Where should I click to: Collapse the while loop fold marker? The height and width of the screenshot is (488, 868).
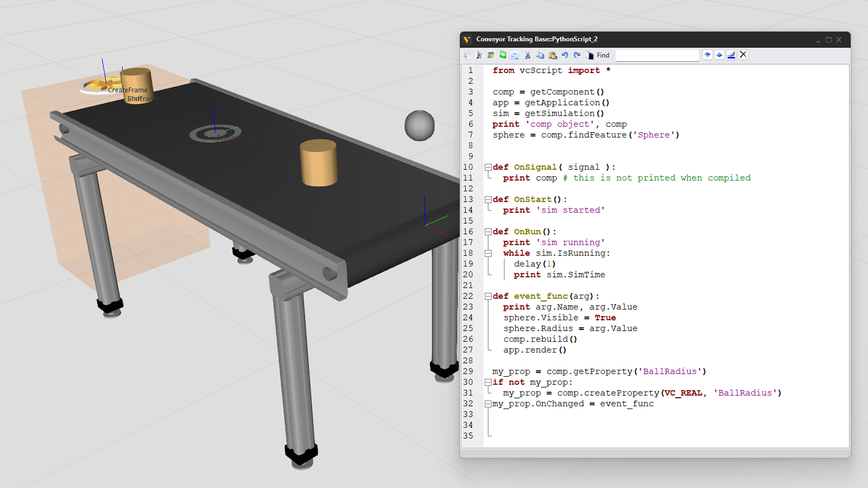tap(488, 253)
